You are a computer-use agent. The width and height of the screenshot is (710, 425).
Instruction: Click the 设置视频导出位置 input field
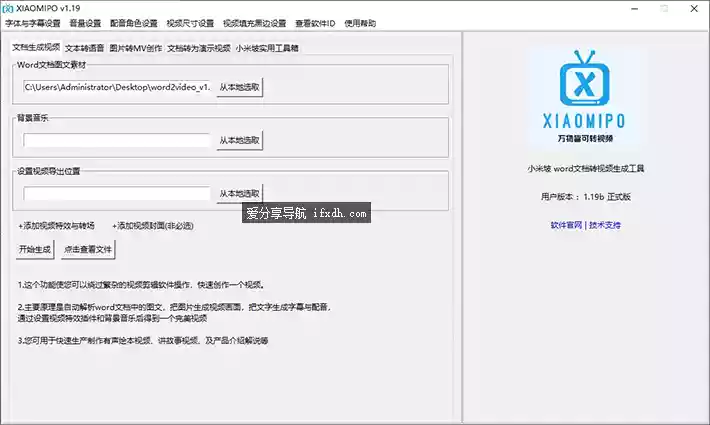point(117,194)
